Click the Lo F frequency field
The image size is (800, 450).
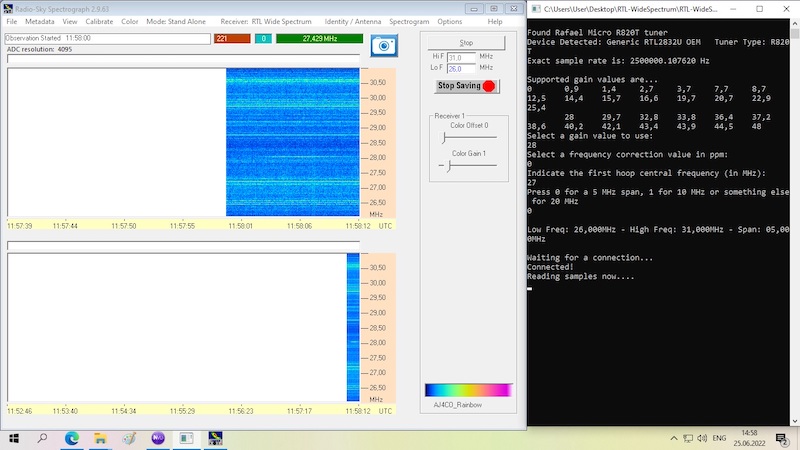click(461, 68)
